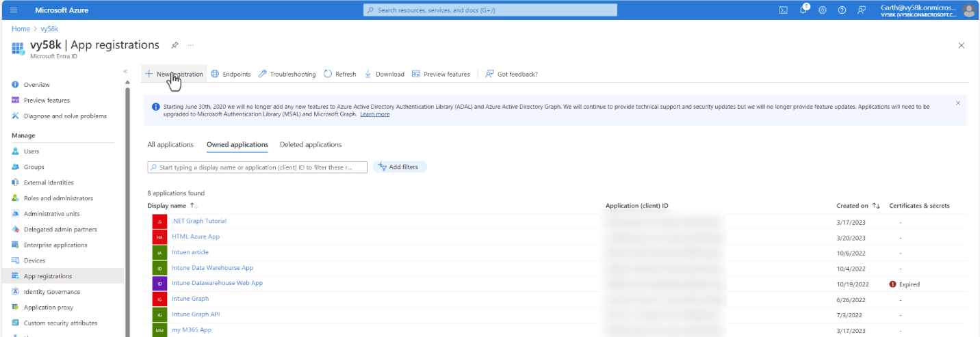This screenshot has width=980, height=337.
Task: Click the vy58k breadcrumb link
Action: click(x=49, y=29)
